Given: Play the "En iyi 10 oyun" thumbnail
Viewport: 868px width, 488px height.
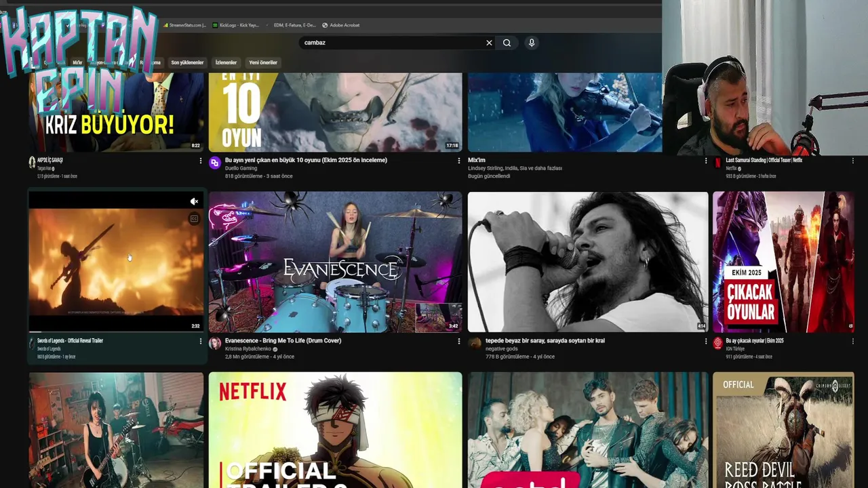Looking at the screenshot, I should click(335, 112).
